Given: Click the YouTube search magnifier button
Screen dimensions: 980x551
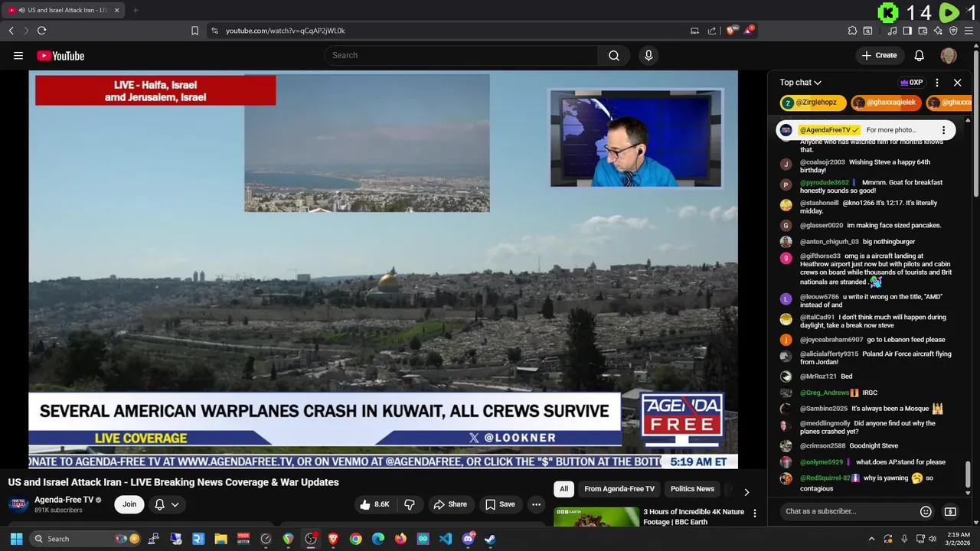Looking at the screenshot, I should pos(614,55).
